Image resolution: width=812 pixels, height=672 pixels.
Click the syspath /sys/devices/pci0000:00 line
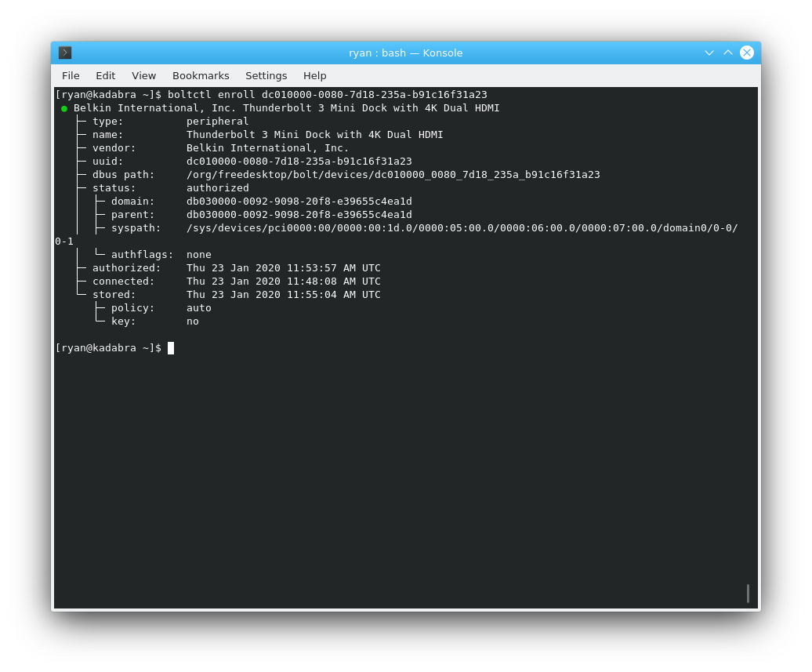pyautogui.click(x=462, y=228)
